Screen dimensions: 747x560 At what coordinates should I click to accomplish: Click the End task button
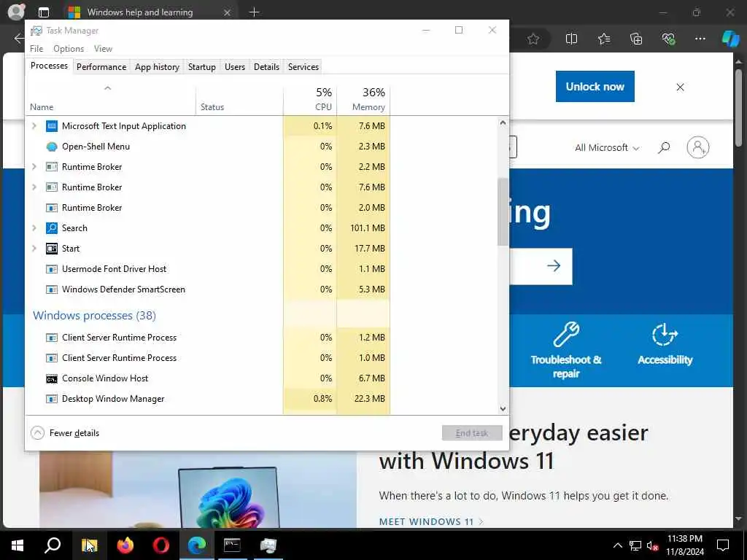[x=472, y=433]
